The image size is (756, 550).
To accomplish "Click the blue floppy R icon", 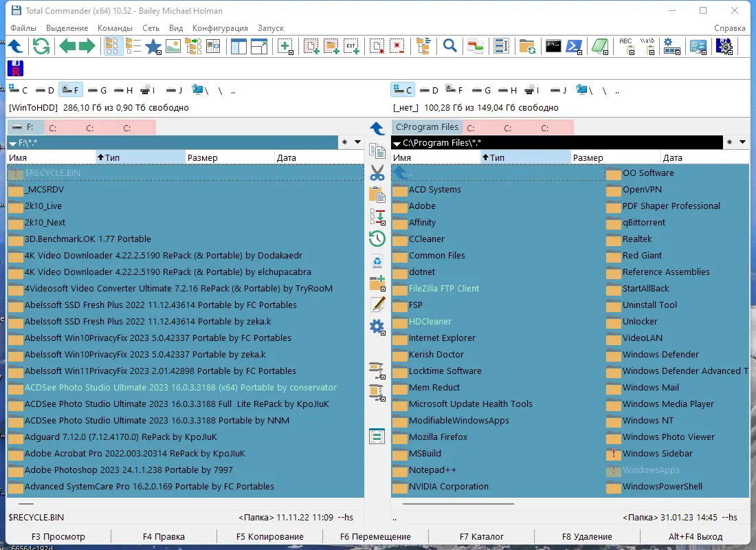I will (x=15, y=69).
